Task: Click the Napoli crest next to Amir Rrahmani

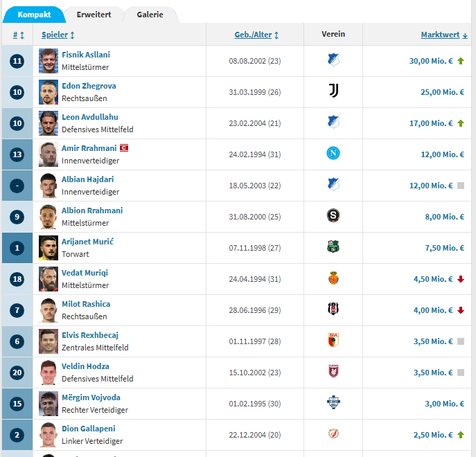Action: click(333, 154)
